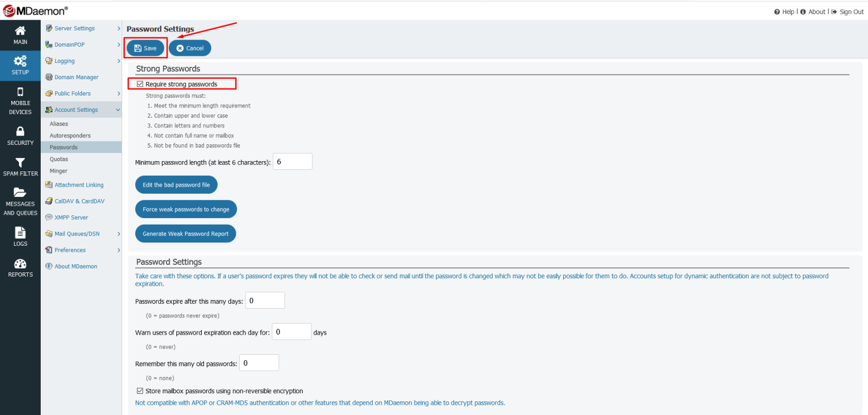Open the MAIN home icon
Viewport: 868px width, 415px height.
pos(20,30)
